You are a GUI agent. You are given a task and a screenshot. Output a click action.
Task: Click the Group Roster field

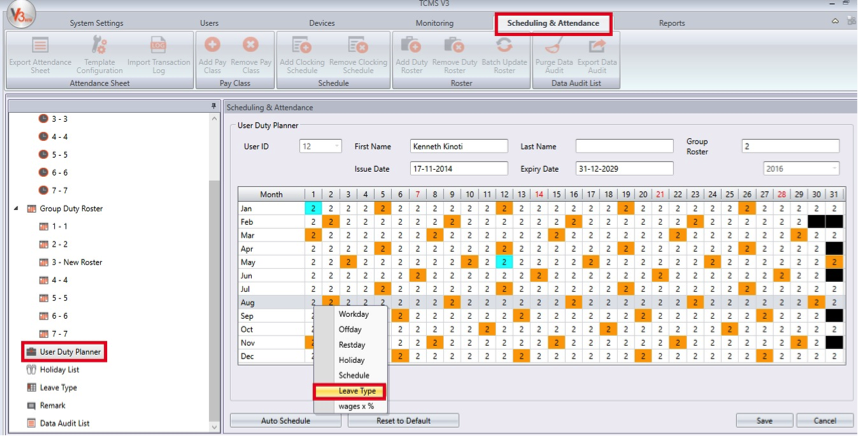point(790,147)
